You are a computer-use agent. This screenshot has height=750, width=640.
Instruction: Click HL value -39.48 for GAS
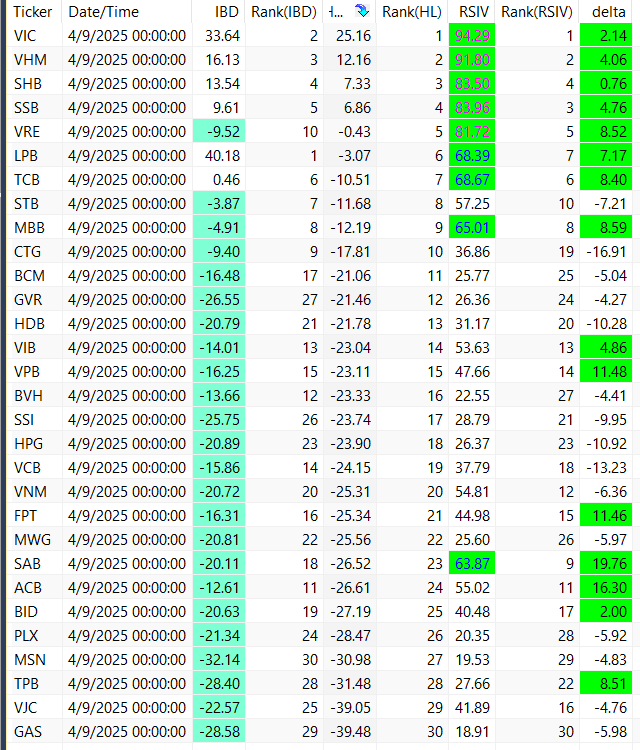tap(350, 732)
